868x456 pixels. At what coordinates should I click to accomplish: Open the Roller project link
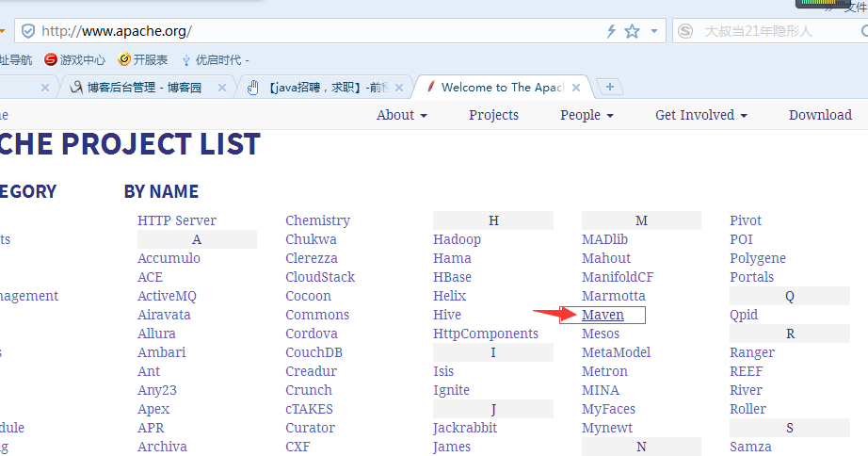[x=747, y=409]
